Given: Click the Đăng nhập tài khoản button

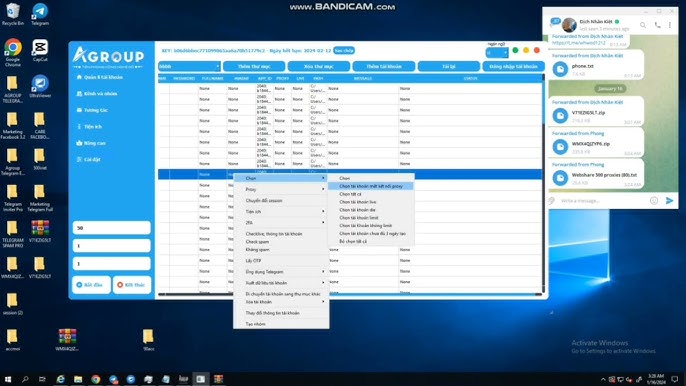Looking at the screenshot, I should (513, 66).
